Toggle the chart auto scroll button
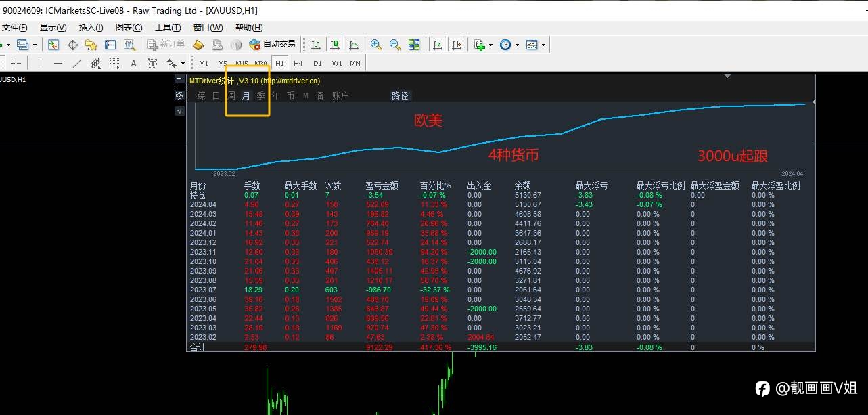The height and width of the screenshot is (415, 868). coord(438,45)
